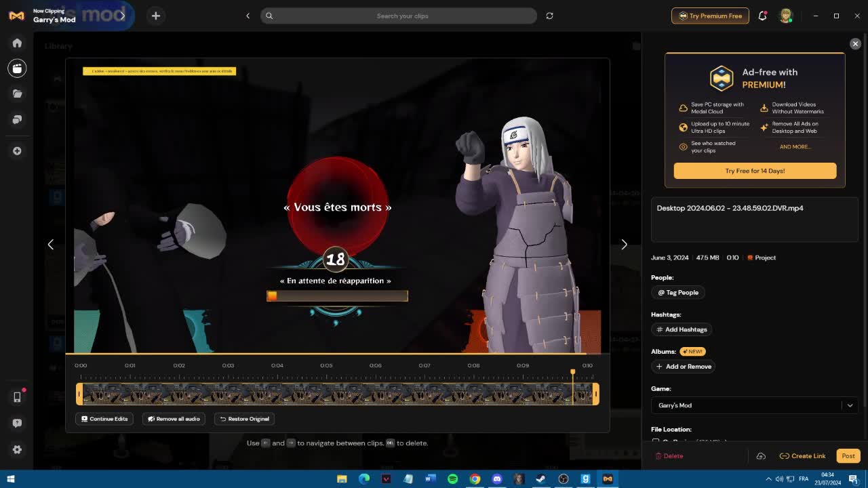The image size is (868, 488).
Task: Open the notifications bell
Action: click(762, 16)
